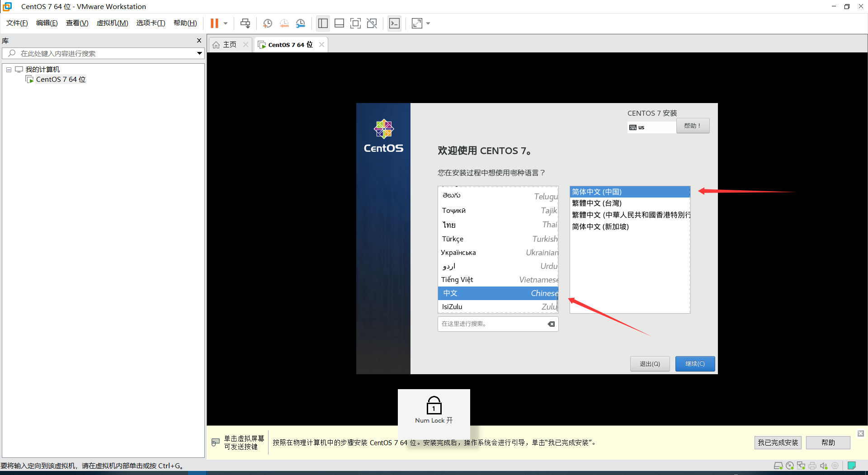Click the grayed camera device status icon
The height and width of the screenshot is (475, 868).
click(835, 466)
